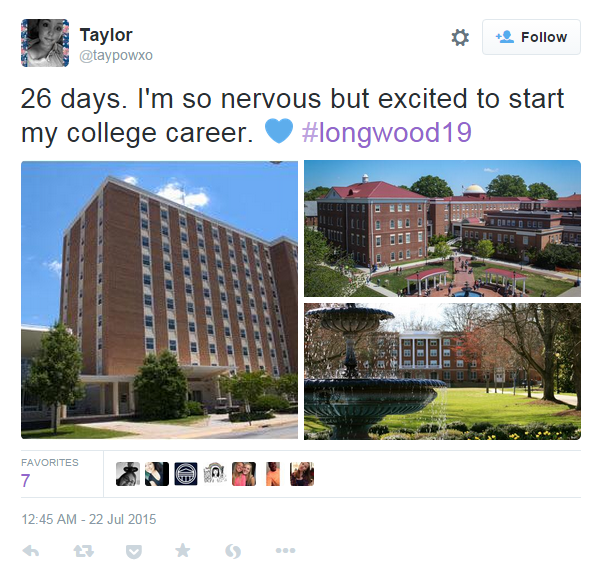Open the navy circular seal avatar
The image size is (596, 580).
pos(186,474)
